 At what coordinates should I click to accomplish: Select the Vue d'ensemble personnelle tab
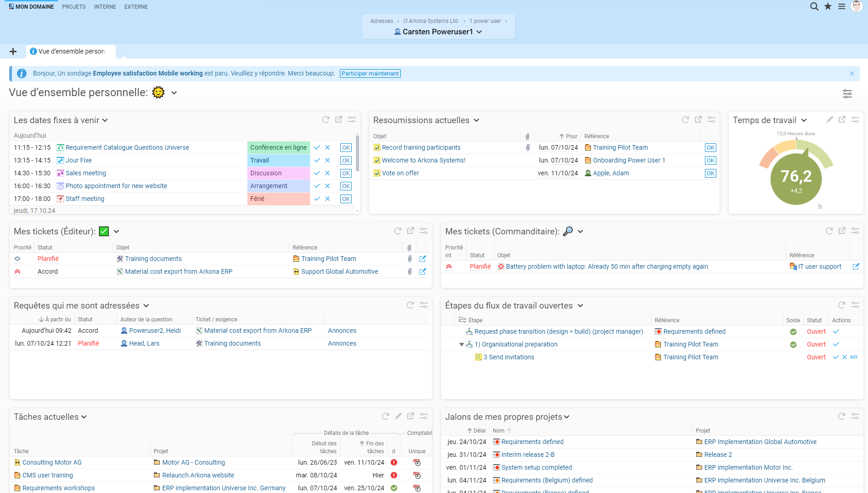(x=71, y=51)
